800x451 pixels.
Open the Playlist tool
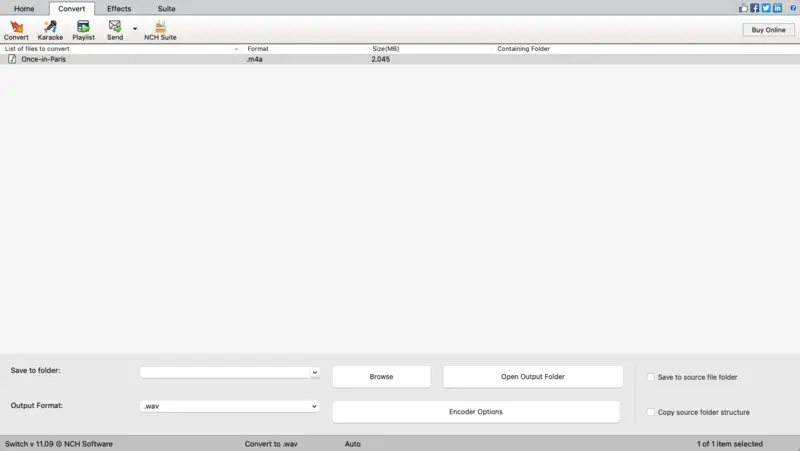[x=83, y=30]
